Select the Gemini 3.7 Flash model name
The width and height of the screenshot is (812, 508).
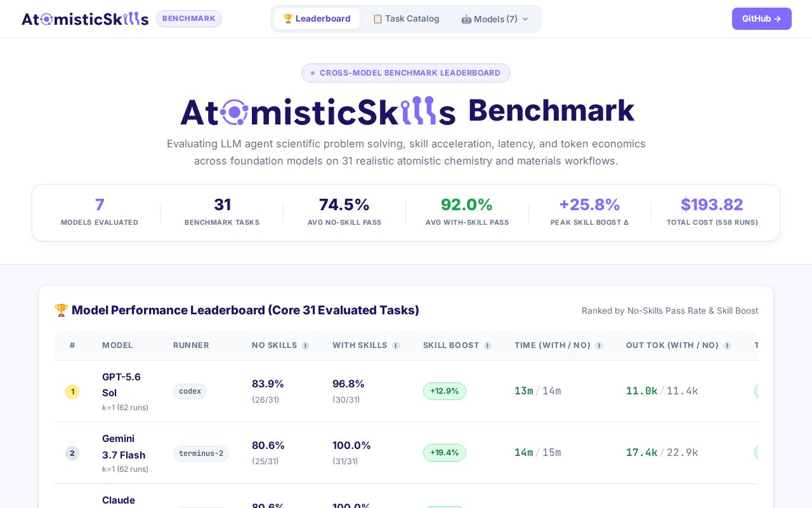pos(124,446)
